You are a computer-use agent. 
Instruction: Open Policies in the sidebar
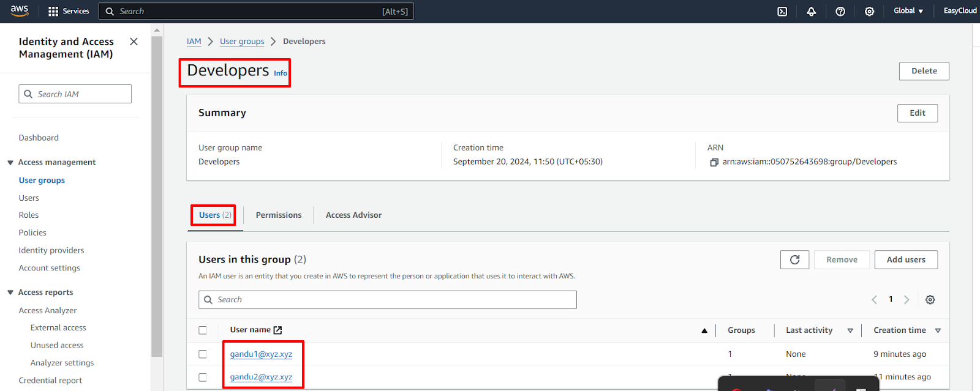point(32,233)
